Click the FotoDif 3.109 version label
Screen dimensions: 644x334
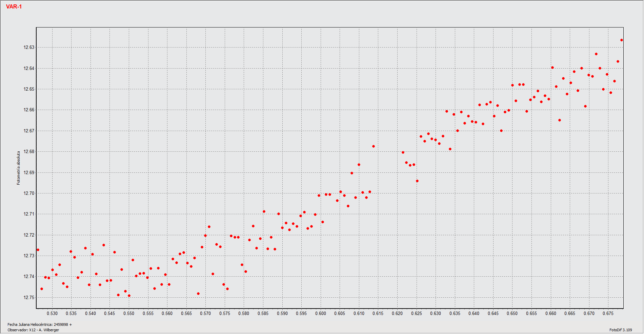pos(620,330)
